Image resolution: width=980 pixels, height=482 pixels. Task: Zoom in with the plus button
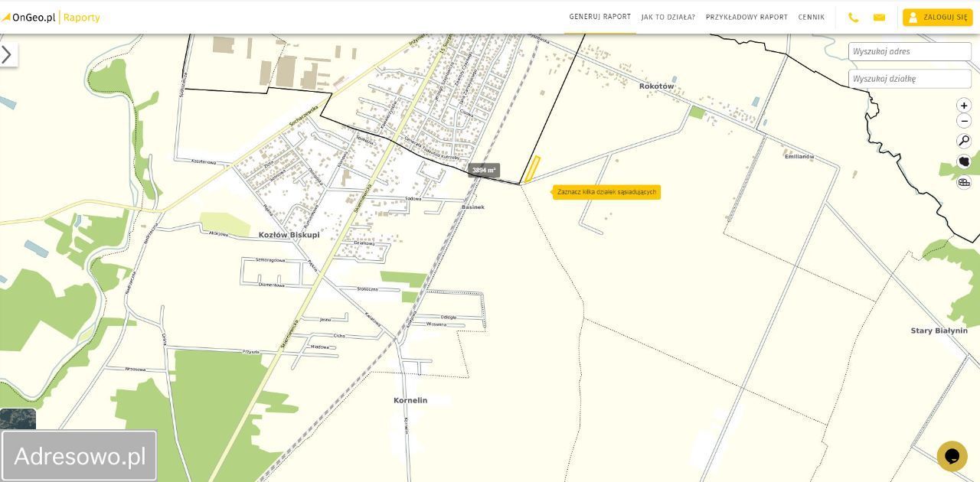tap(964, 106)
